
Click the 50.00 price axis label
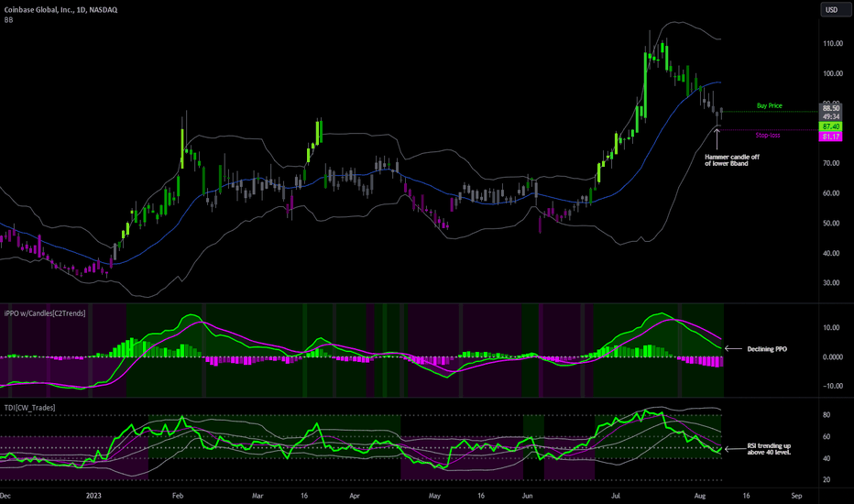831,224
